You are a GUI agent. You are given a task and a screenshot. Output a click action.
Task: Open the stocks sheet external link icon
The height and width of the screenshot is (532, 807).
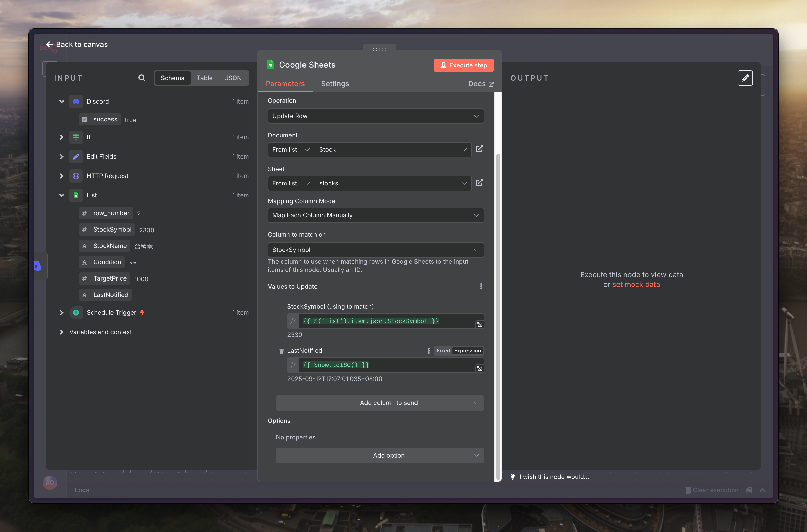[479, 183]
